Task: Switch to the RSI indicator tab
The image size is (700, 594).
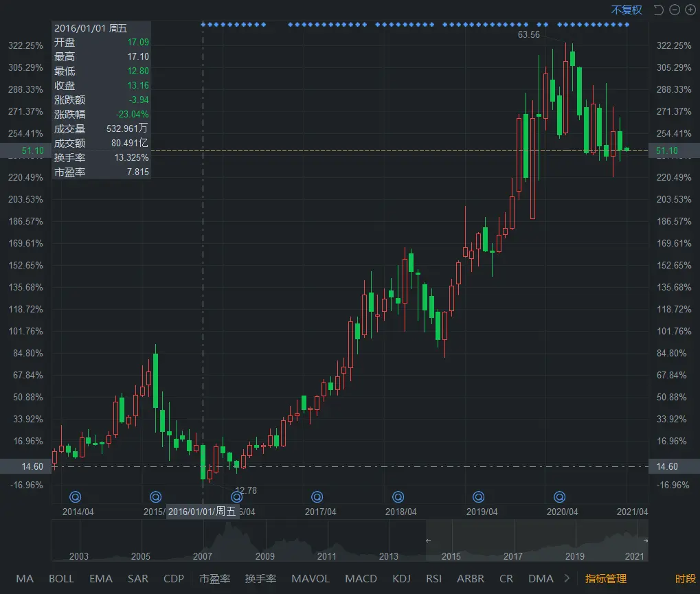Action: coord(433,579)
